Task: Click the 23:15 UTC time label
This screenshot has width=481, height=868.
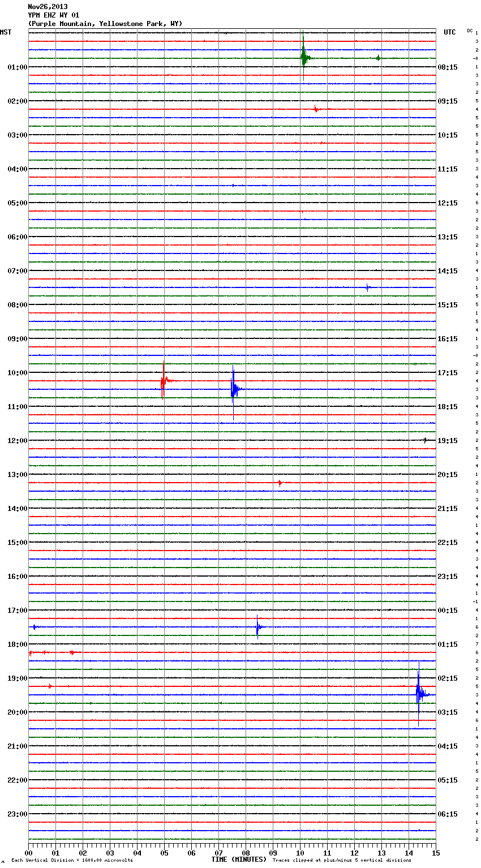Action: (x=448, y=576)
